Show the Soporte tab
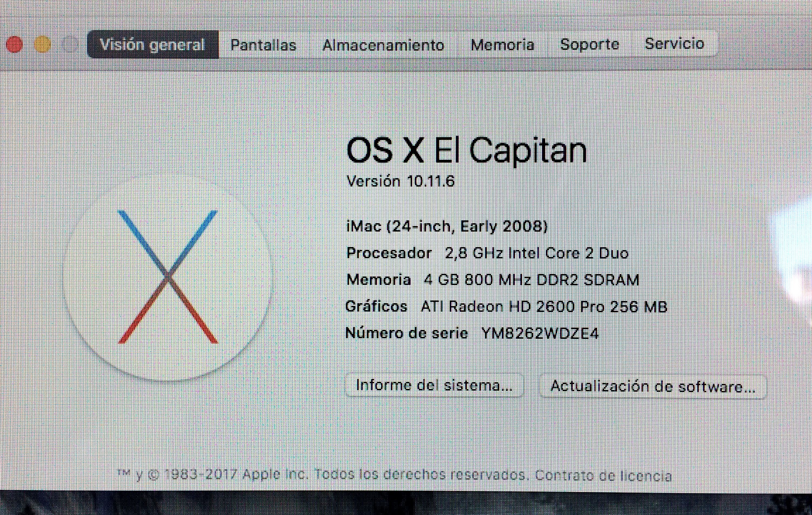Screen dimensions: 812x515 (x=590, y=44)
